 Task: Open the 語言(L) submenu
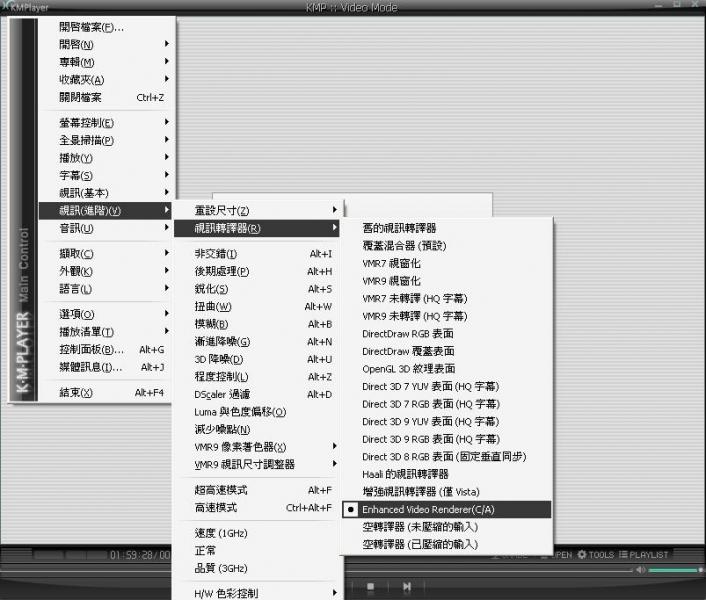click(105, 289)
